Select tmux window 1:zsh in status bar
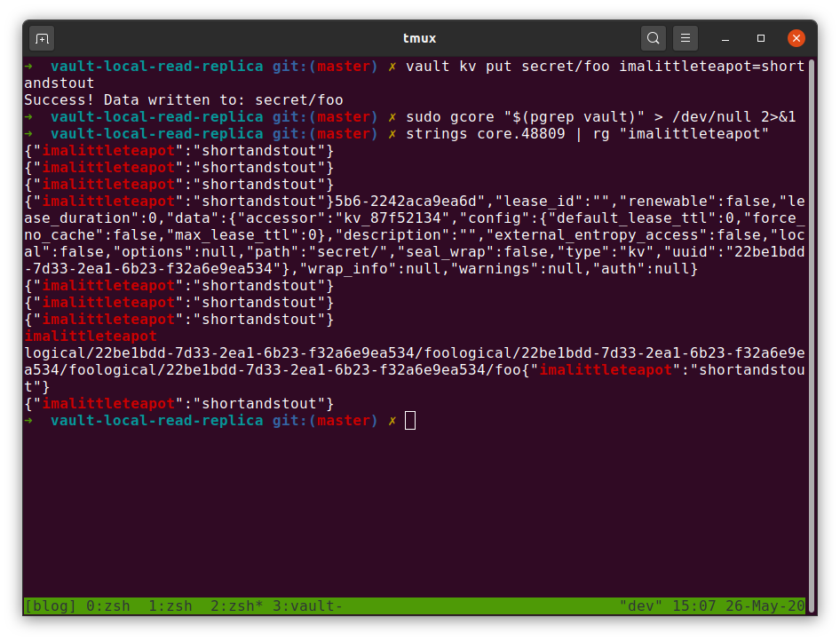The image size is (840, 641). pos(170,605)
